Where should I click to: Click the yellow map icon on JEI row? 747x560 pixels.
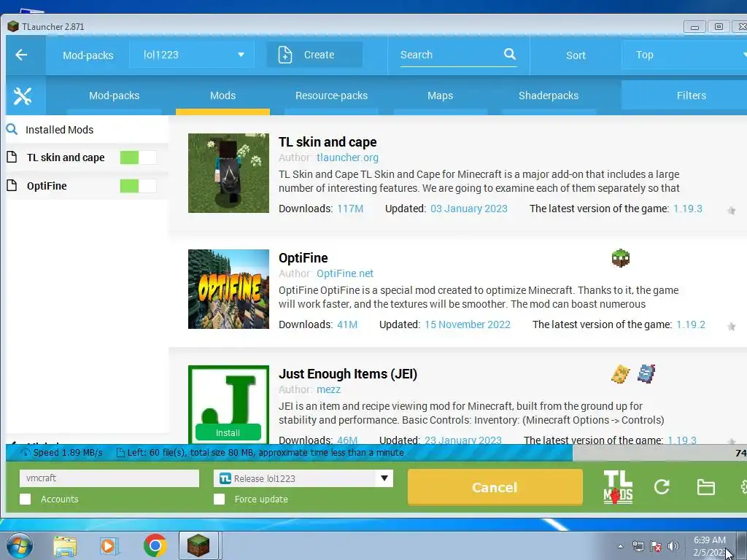pos(620,374)
